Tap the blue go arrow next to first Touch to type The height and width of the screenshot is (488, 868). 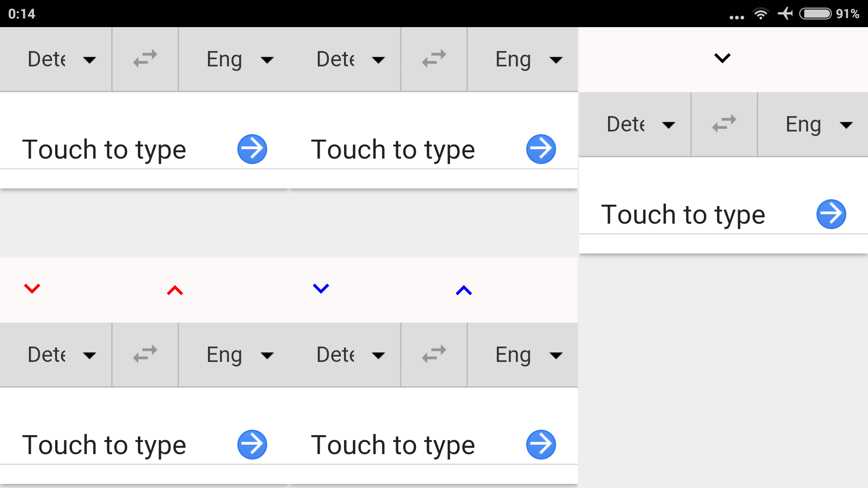point(252,149)
